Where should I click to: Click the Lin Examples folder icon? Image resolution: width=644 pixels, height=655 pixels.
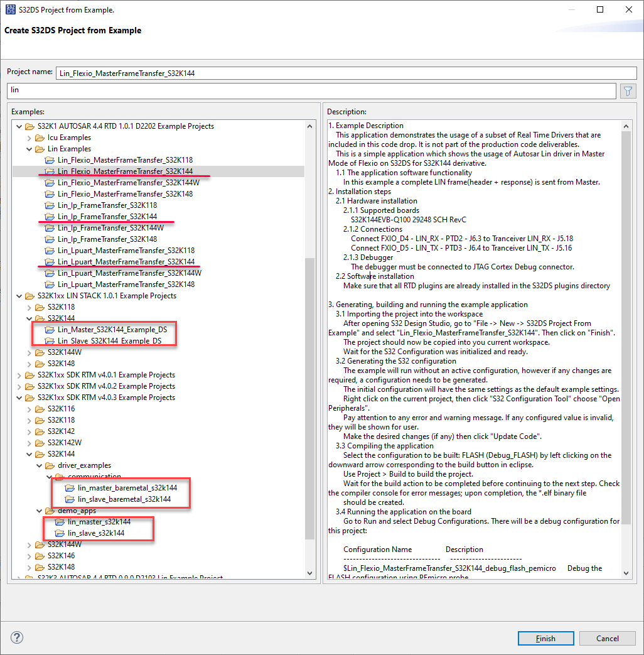point(39,149)
